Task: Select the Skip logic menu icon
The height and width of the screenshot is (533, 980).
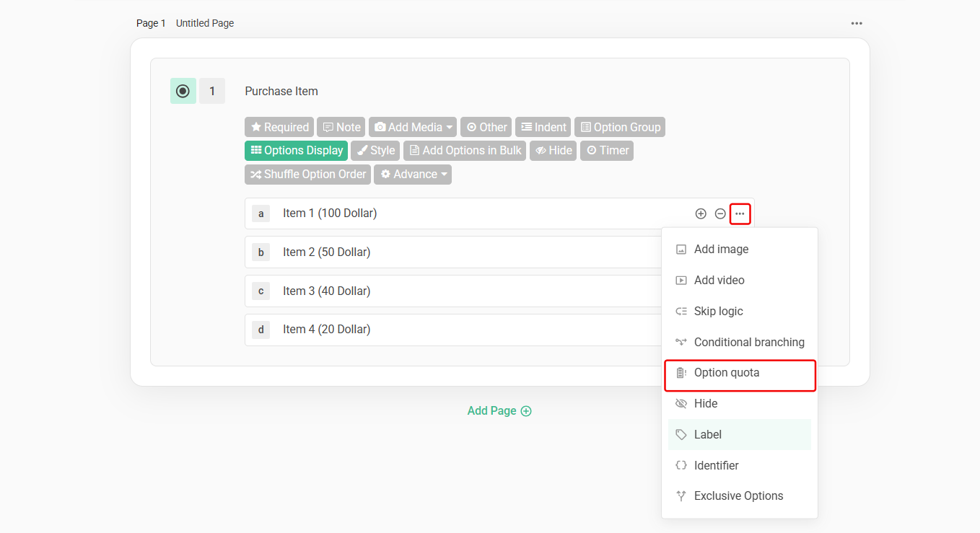Action: point(681,311)
